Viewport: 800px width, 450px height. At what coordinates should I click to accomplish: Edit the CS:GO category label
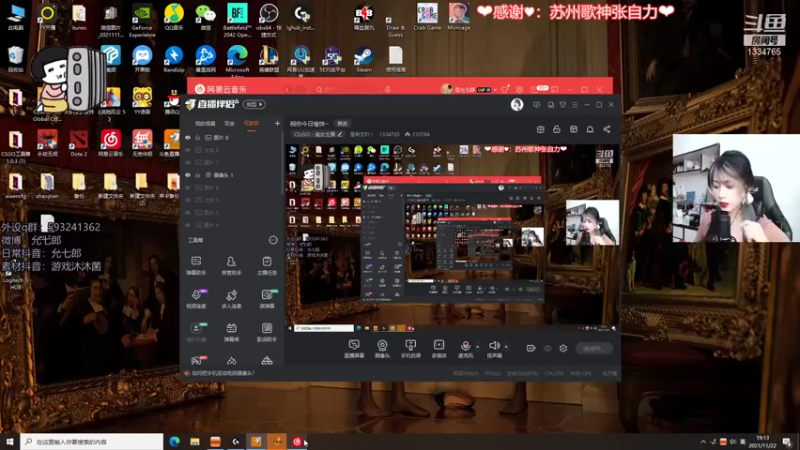(x=317, y=134)
